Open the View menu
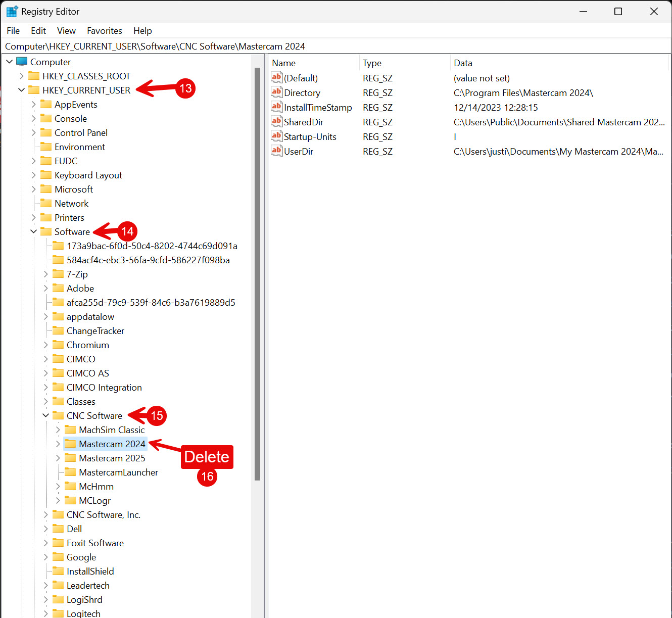This screenshot has height=618, width=672. click(66, 31)
